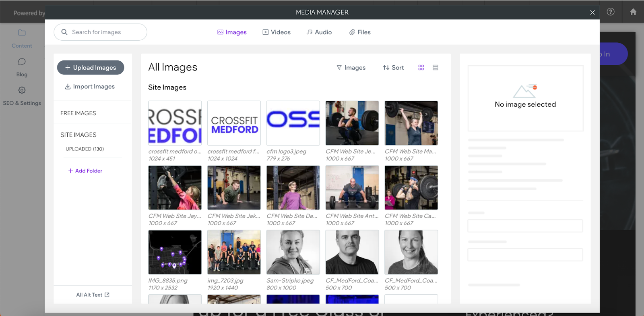Open the UPLOADED (130) folder
Screen dimensions: 644x316
[85, 149]
